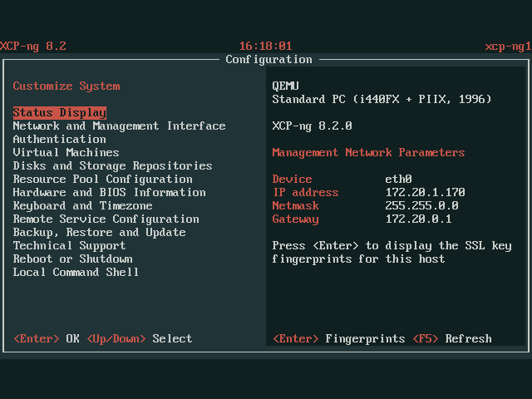Select Hardware and BIOS Information

coord(109,192)
